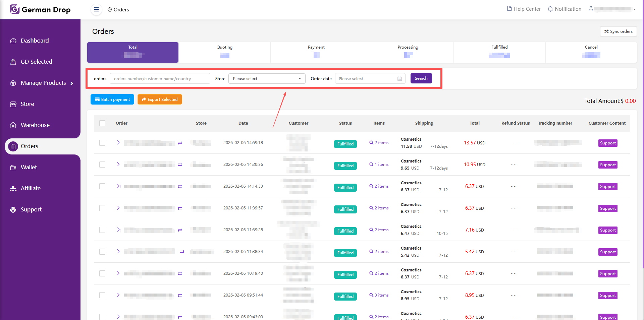Open the Dashboard sidebar icon
This screenshot has width=644, height=320.
[13, 41]
